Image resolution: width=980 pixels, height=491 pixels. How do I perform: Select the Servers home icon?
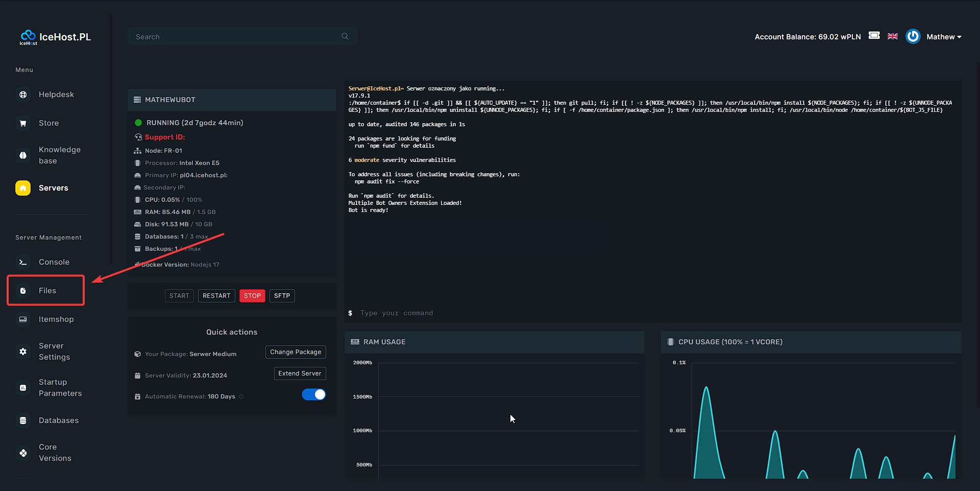point(23,188)
